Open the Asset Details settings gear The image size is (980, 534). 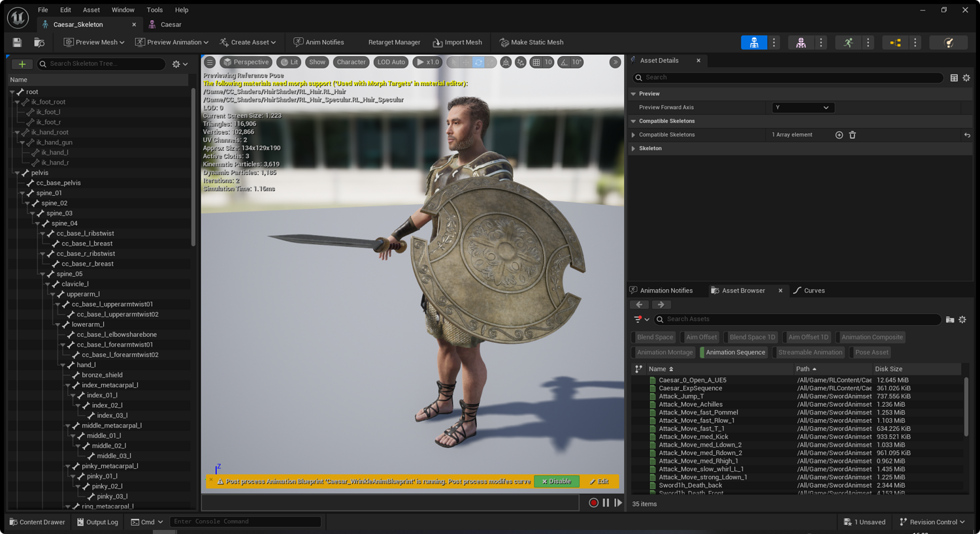click(966, 78)
